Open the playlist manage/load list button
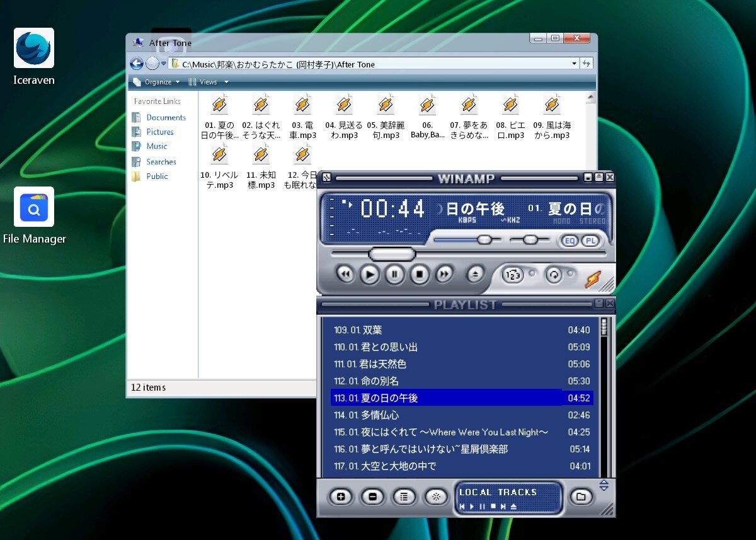The height and width of the screenshot is (540, 756). point(581,497)
